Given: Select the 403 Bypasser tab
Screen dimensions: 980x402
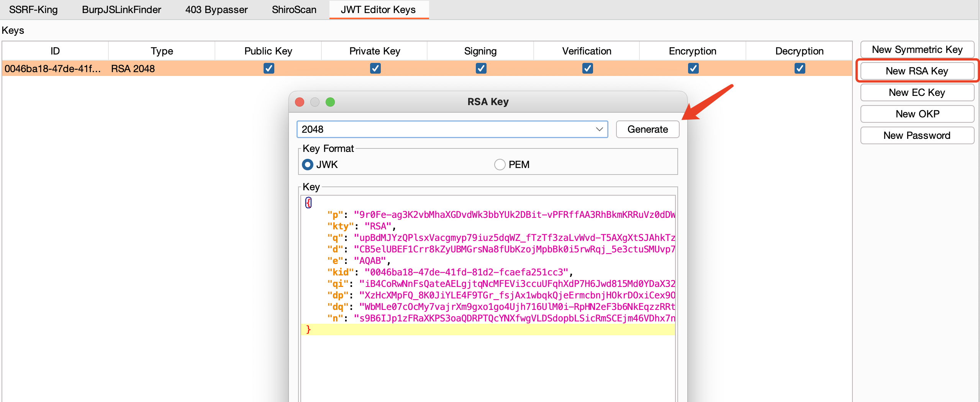Looking at the screenshot, I should [x=216, y=10].
